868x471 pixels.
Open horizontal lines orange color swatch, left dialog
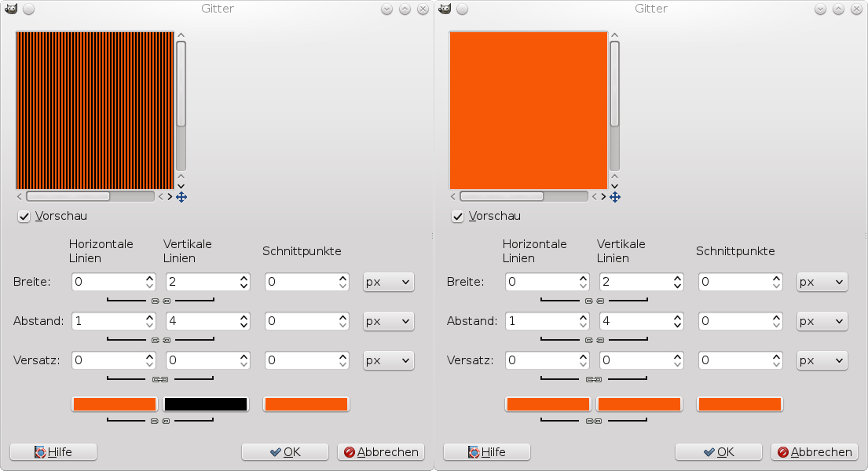115,404
